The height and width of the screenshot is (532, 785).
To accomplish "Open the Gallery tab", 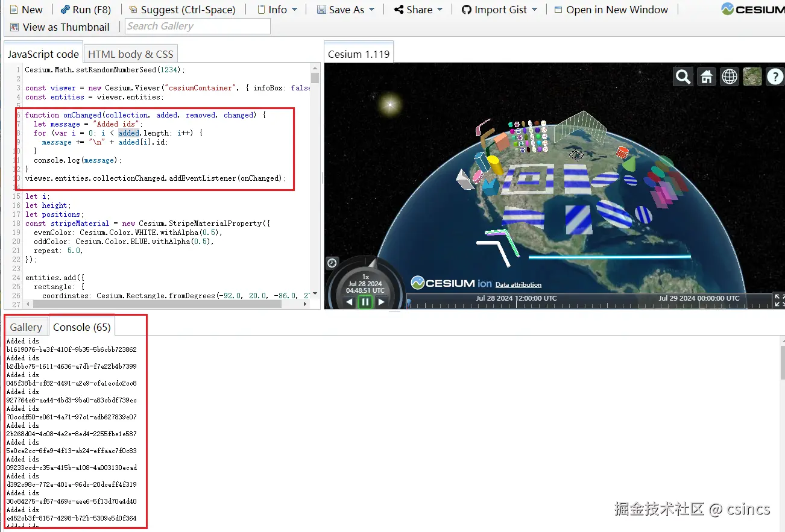I will pyautogui.click(x=26, y=327).
